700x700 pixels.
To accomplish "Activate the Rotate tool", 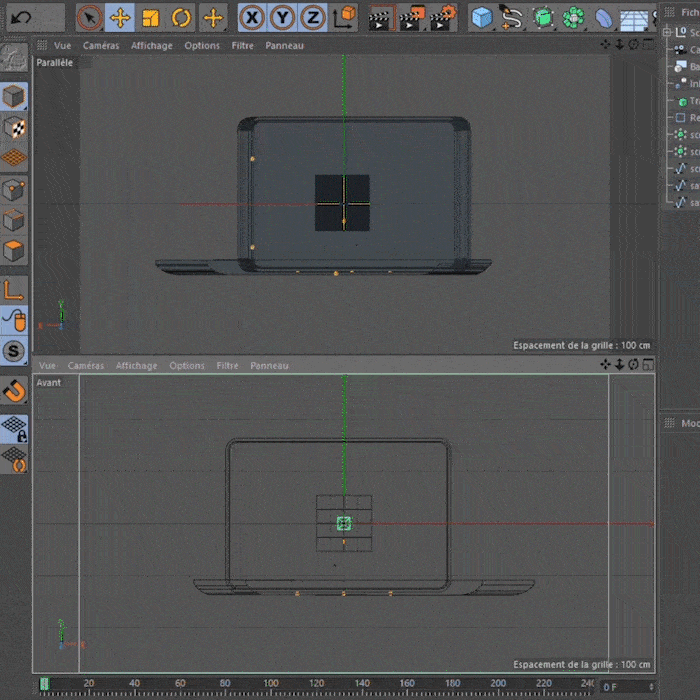I will pyautogui.click(x=181, y=18).
